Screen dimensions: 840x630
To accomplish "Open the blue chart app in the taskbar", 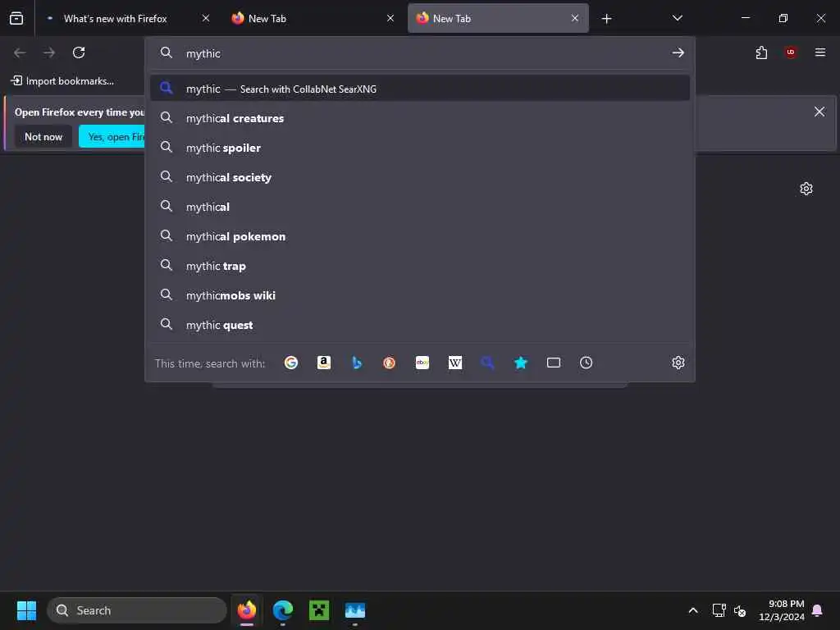I will 355,610.
